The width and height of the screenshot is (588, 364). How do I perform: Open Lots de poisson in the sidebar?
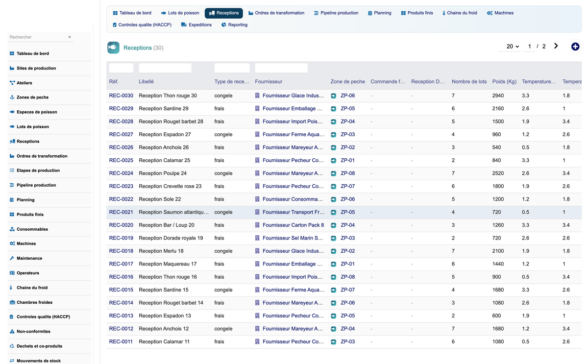[x=33, y=127]
